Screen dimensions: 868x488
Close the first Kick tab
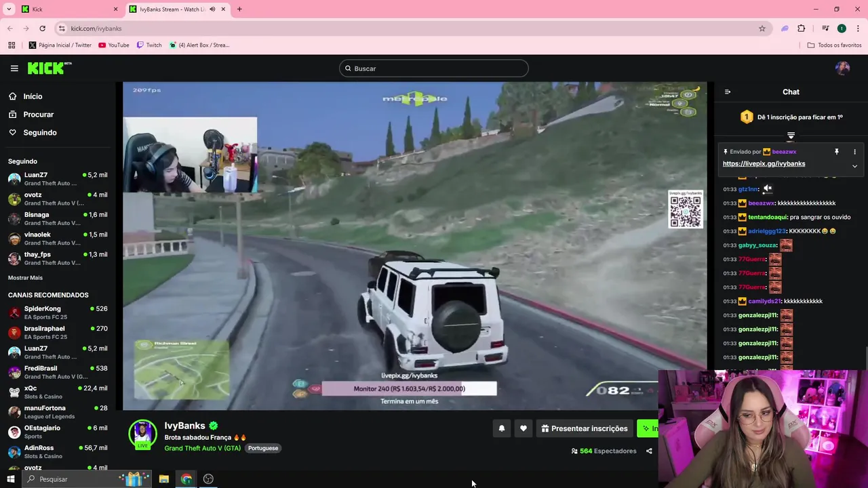(x=115, y=9)
